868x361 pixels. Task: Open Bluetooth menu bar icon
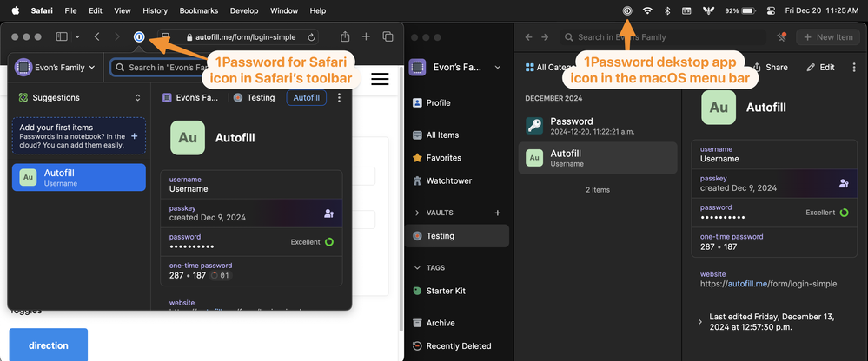667,10
